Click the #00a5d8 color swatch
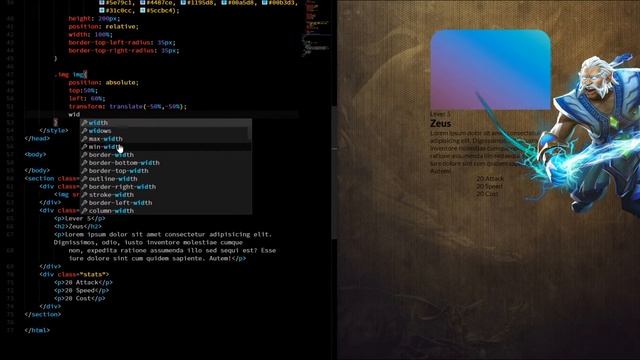 click(224, 2)
